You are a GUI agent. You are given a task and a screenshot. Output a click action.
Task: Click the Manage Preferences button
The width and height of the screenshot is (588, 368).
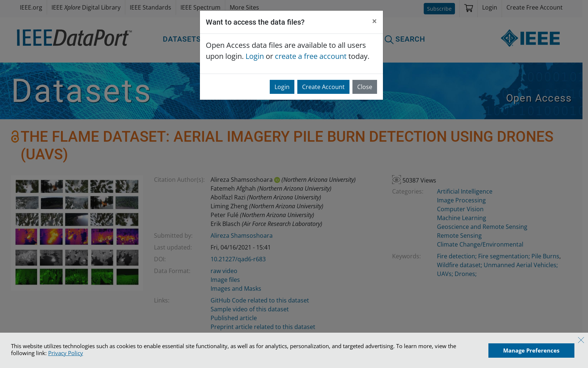[531, 350]
